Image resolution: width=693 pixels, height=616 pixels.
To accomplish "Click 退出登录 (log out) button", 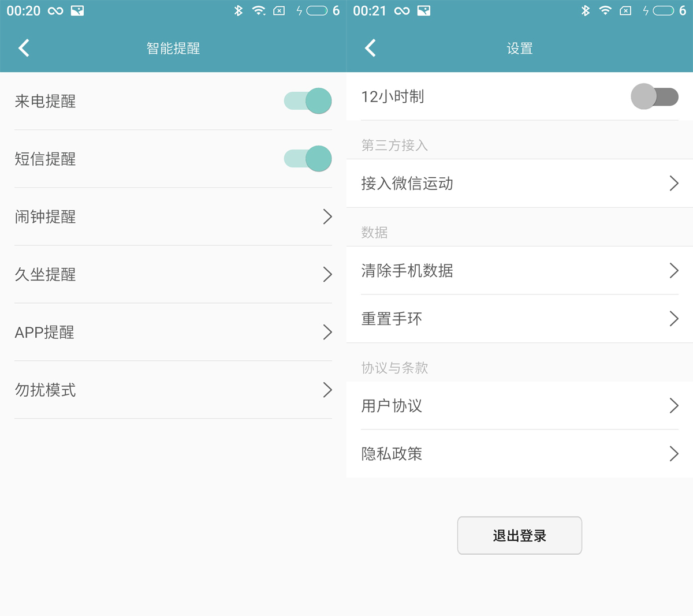I will point(519,535).
